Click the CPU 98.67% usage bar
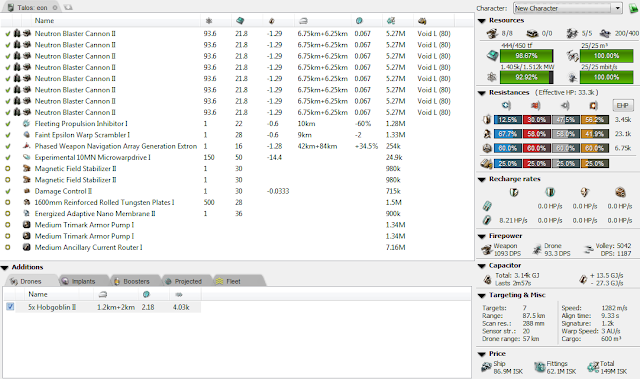 [527, 56]
